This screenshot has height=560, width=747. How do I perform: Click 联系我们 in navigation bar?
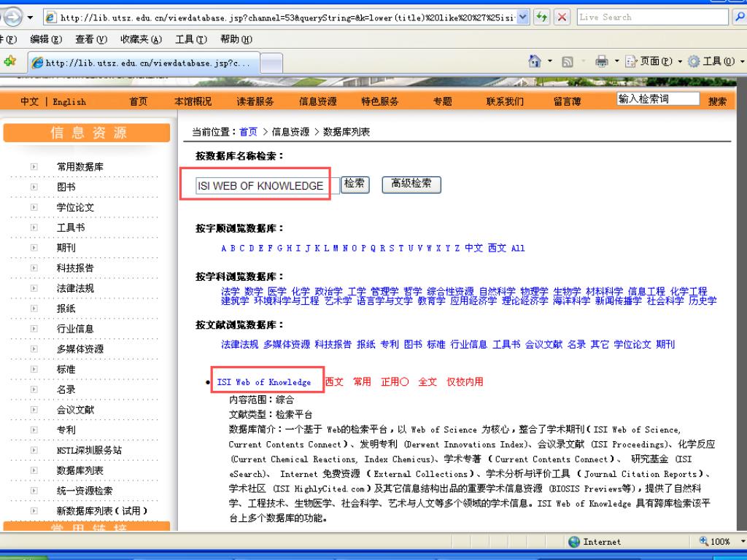pyautogui.click(x=505, y=101)
